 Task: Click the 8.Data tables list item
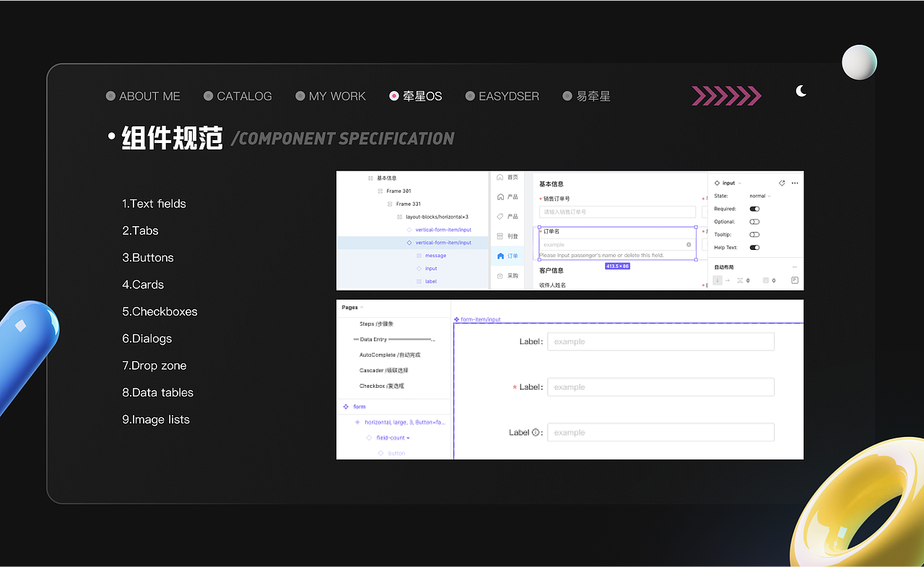click(157, 392)
